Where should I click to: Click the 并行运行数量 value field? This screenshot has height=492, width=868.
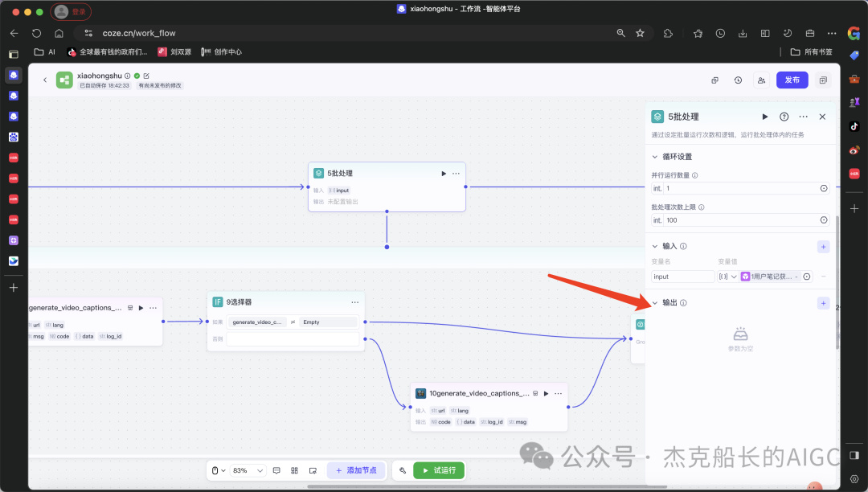pyautogui.click(x=740, y=189)
